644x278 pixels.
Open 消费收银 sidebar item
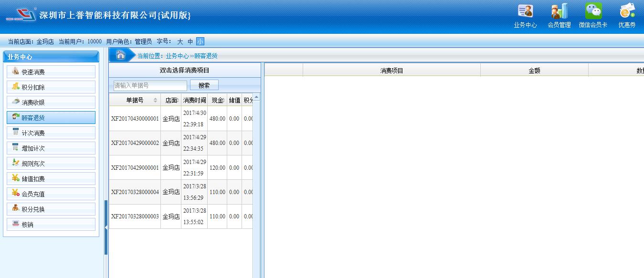(x=51, y=103)
